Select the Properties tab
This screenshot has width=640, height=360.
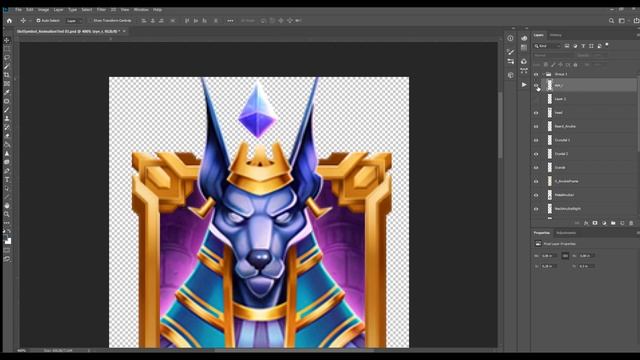(542, 233)
